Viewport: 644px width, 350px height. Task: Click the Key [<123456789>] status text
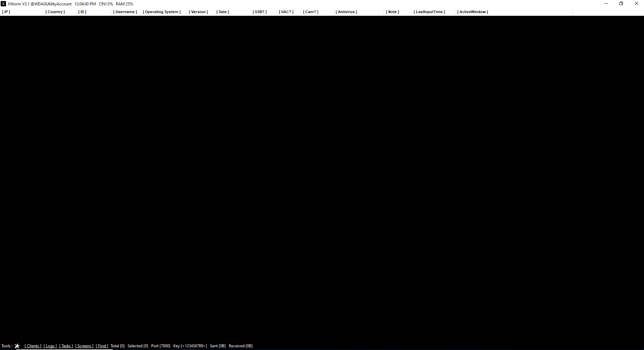coord(190,346)
